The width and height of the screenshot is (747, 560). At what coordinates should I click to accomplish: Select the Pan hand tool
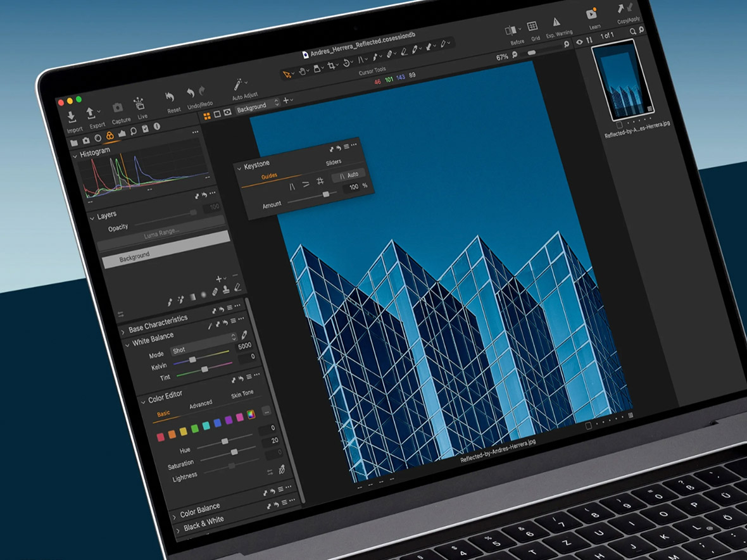[x=302, y=70]
